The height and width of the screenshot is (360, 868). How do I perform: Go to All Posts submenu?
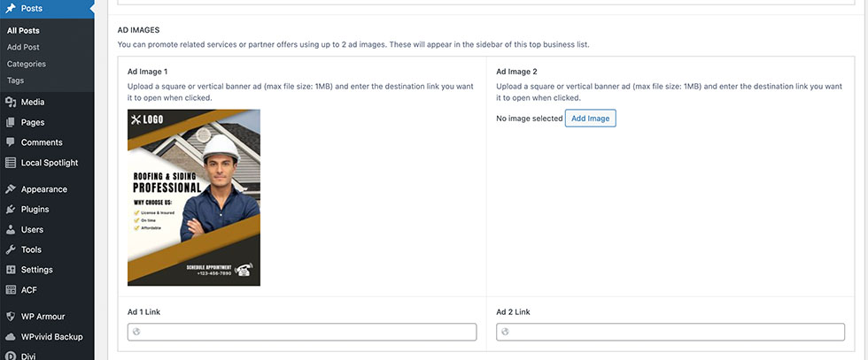(23, 31)
